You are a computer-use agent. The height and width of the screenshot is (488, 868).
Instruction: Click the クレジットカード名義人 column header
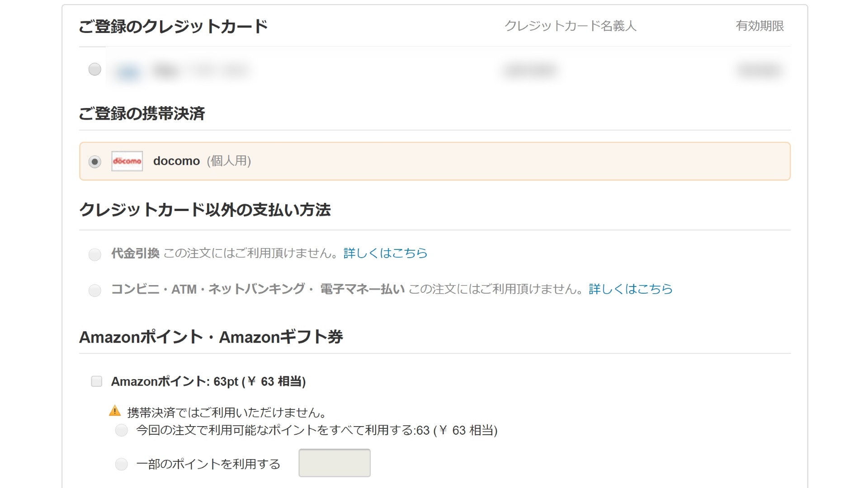point(570,26)
